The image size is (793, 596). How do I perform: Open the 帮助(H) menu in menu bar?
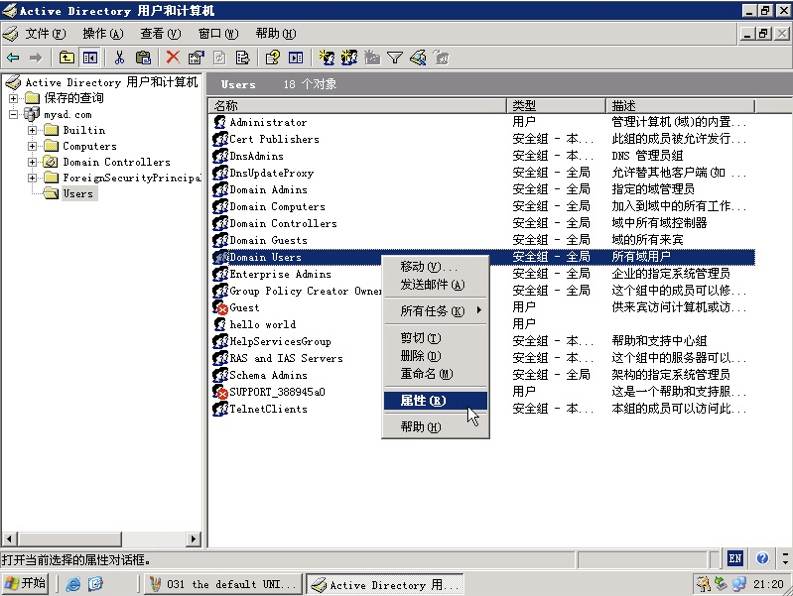coord(276,34)
